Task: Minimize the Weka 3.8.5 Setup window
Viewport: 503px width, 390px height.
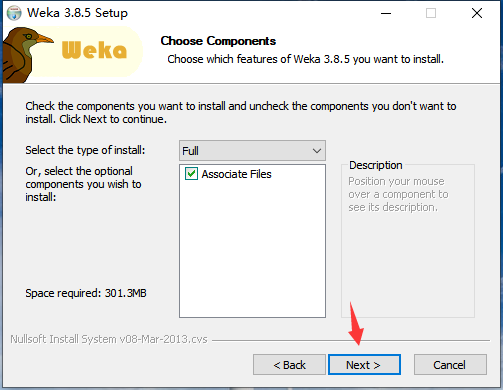Action: click(386, 13)
